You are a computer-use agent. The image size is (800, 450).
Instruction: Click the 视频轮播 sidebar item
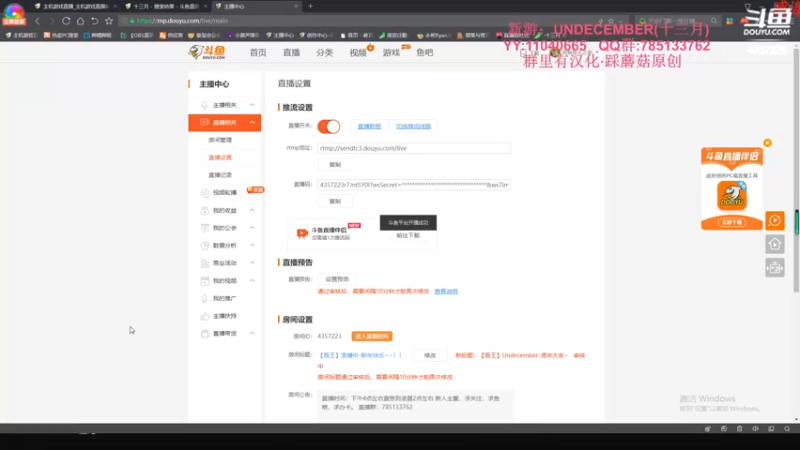tap(224, 192)
